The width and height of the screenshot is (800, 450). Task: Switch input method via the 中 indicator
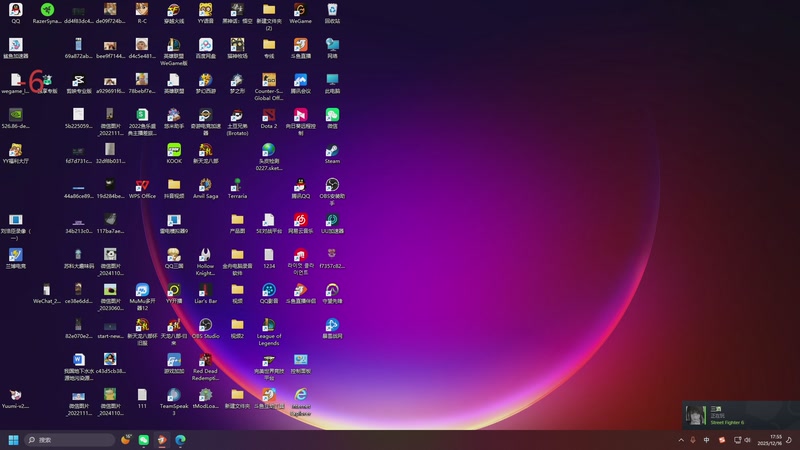pos(706,440)
